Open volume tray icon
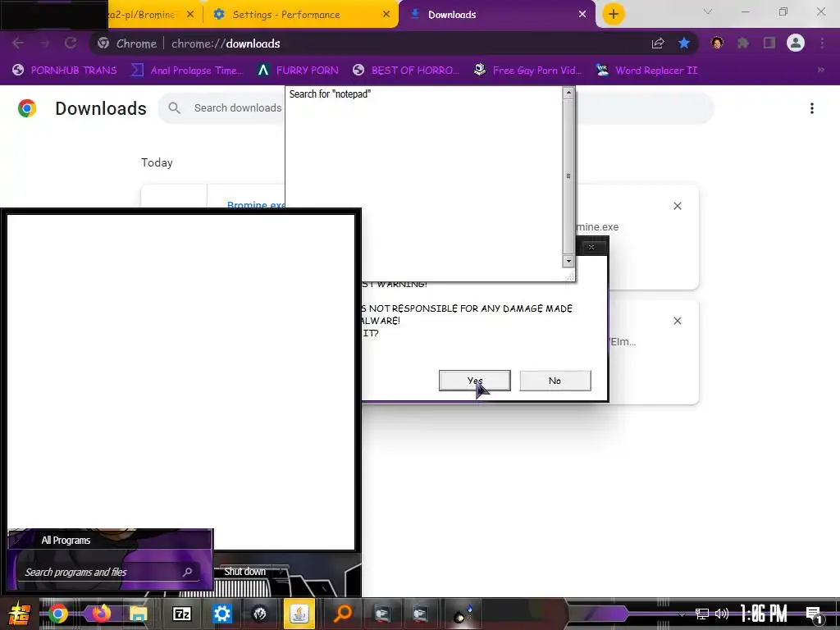The height and width of the screenshot is (630, 840). click(722, 614)
